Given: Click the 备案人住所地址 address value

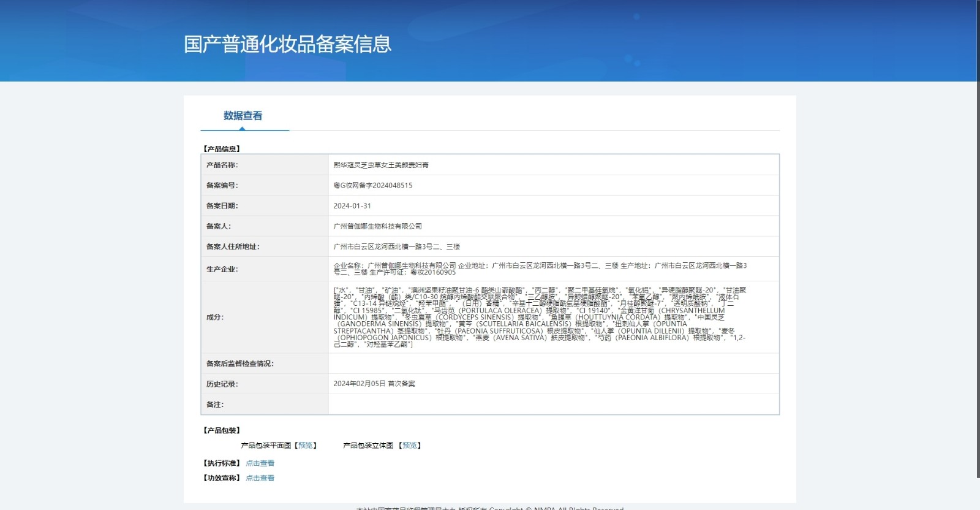Looking at the screenshot, I should click(x=396, y=247).
